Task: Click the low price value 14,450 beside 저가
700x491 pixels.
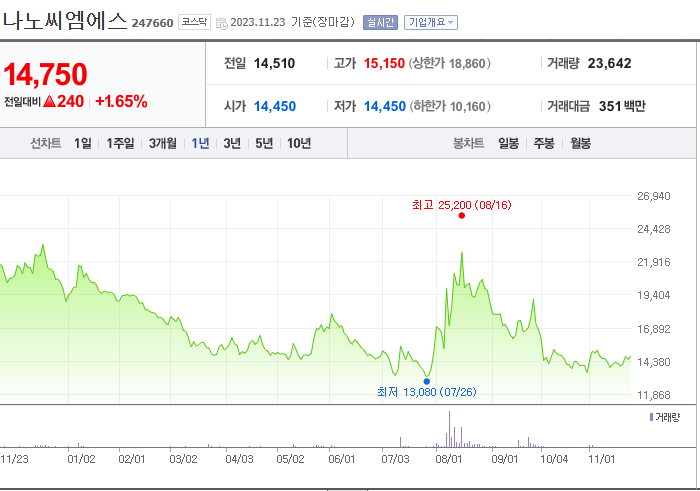Action: tap(384, 106)
